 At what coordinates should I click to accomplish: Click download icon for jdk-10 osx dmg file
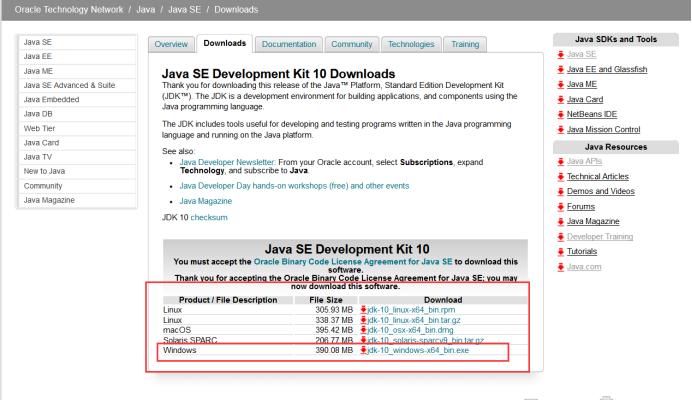point(364,330)
